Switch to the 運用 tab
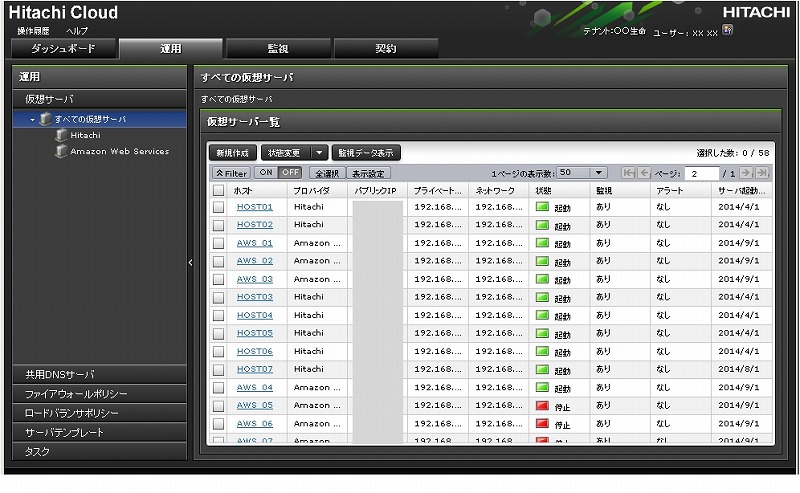The height and width of the screenshot is (493, 800). point(171,48)
